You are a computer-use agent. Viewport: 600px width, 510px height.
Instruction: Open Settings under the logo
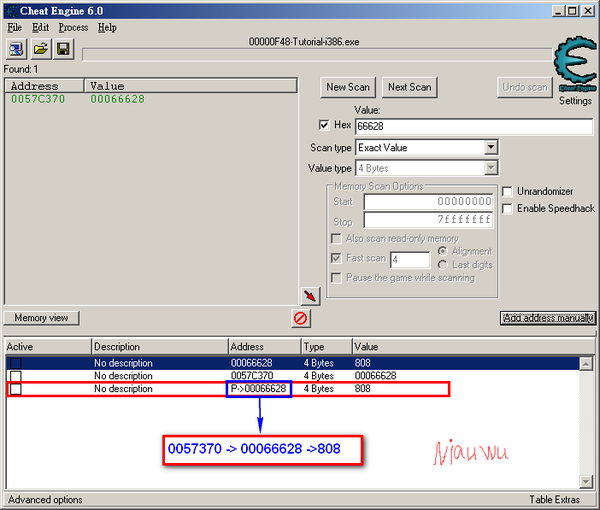(575, 101)
